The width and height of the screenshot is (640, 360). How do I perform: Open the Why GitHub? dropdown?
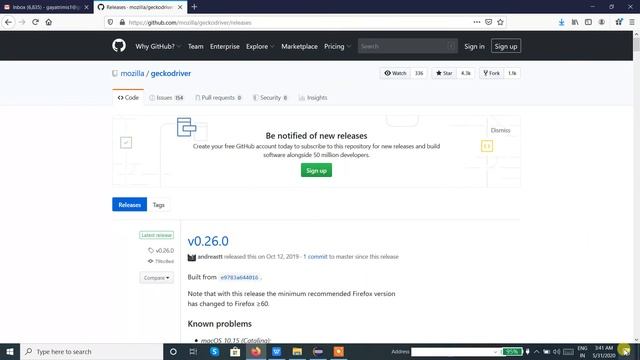158,46
